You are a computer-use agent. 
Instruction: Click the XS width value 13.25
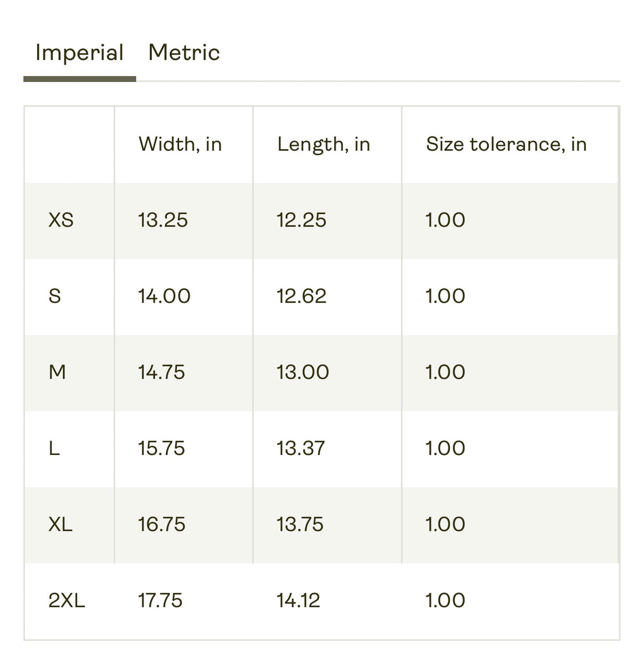click(163, 220)
